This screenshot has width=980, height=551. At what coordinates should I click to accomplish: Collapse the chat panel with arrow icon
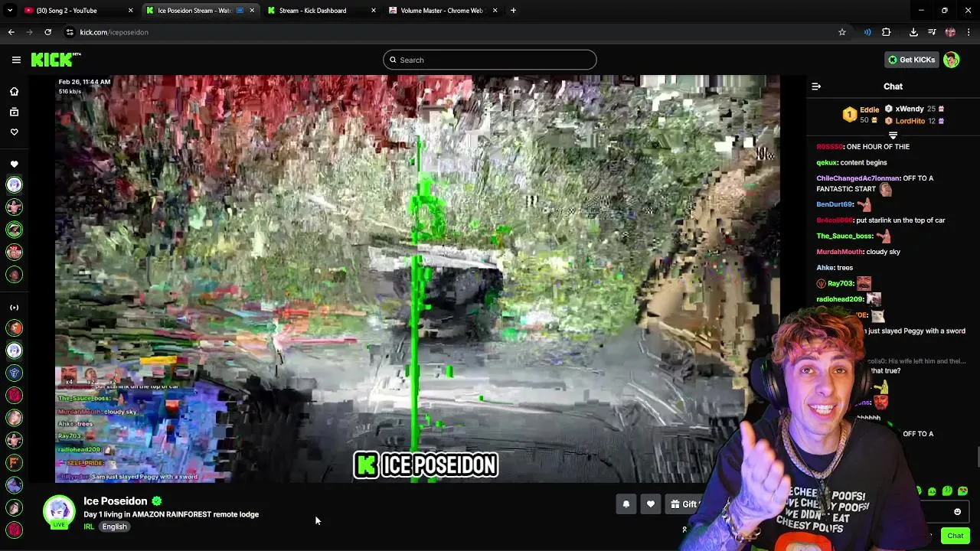(816, 86)
